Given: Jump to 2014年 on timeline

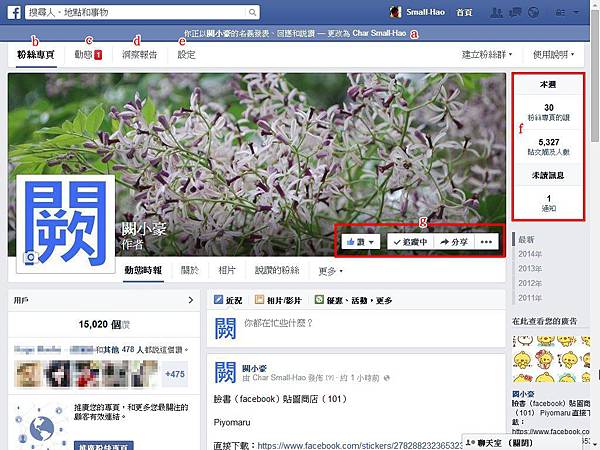Looking at the screenshot, I should (x=530, y=254).
